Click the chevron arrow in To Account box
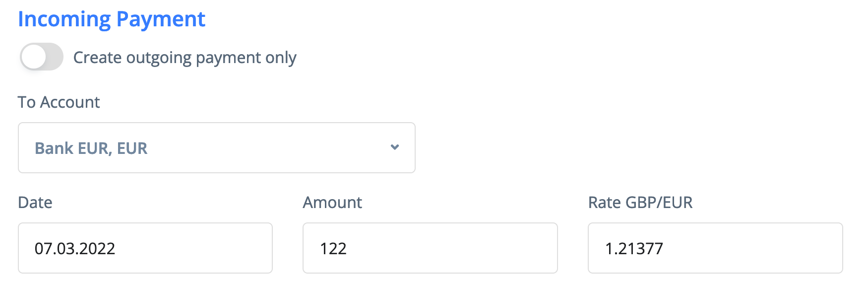 (x=395, y=147)
